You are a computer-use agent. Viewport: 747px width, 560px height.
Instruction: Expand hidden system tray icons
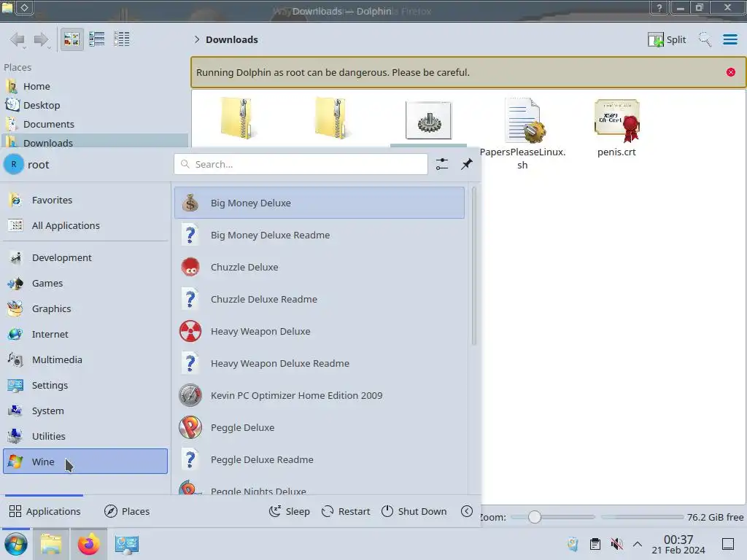[x=638, y=544]
